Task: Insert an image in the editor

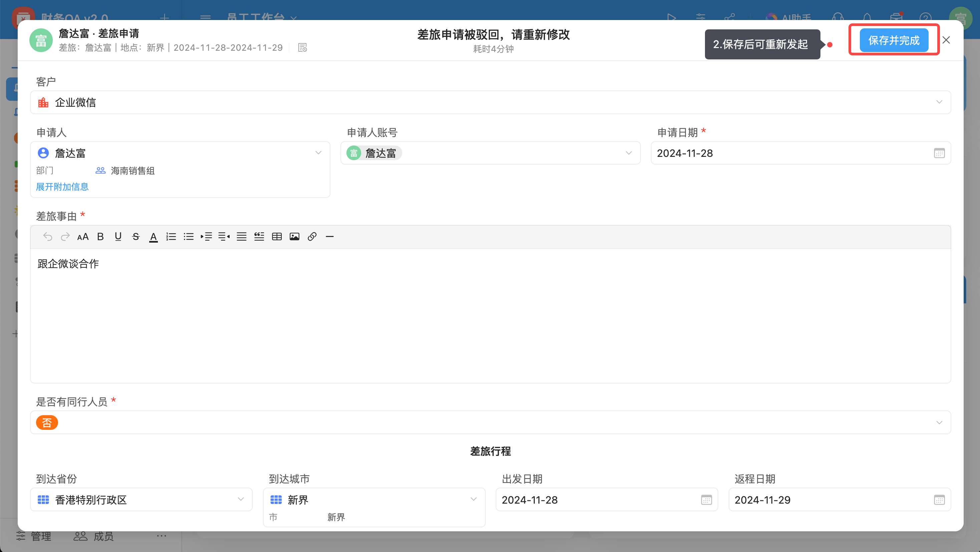Action: [x=294, y=237]
